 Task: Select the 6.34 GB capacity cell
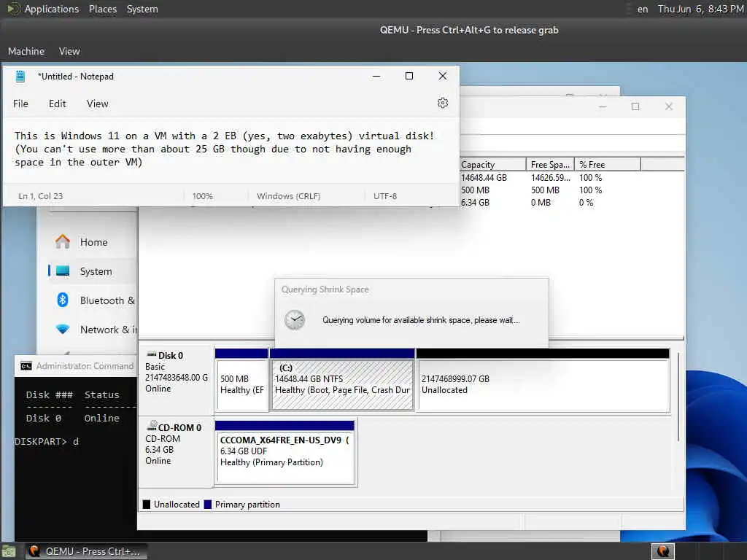475,203
